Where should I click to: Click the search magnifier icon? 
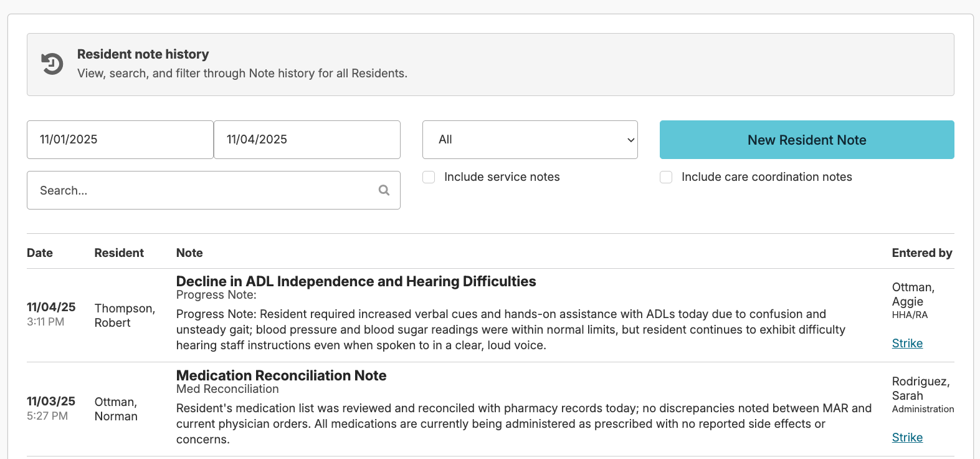coord(384,190)
